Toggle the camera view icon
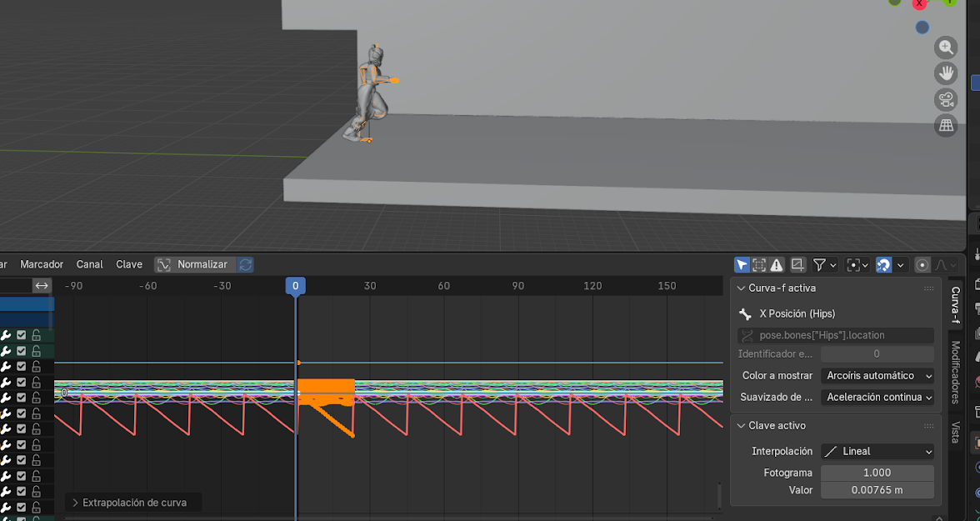980x521 pixels. (946, 100)
